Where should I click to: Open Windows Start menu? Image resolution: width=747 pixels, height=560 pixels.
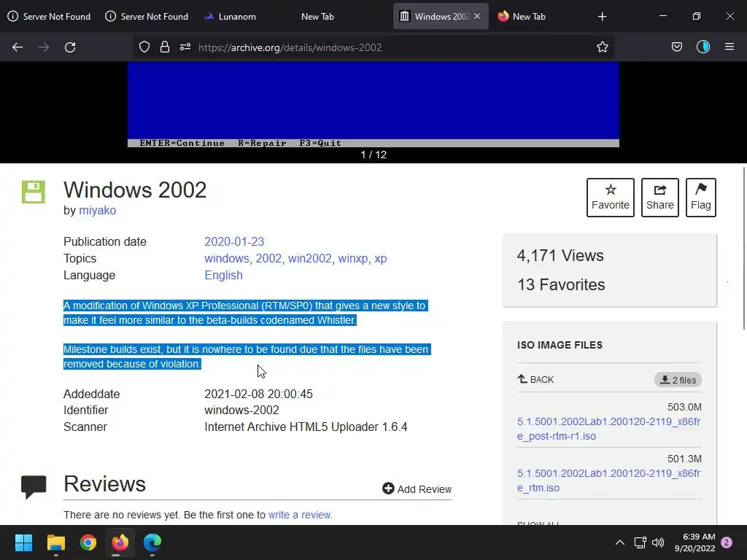pyautogui.click(x=23, y=542)
